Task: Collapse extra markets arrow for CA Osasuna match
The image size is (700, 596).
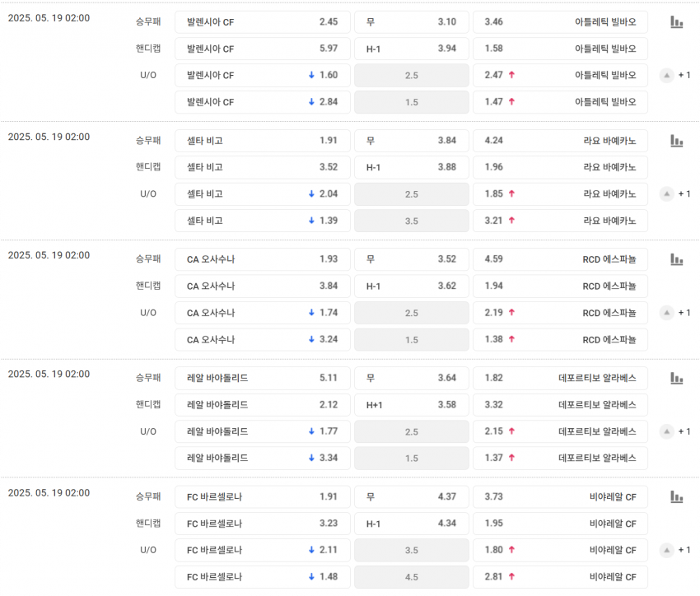Action: point(667,313)
